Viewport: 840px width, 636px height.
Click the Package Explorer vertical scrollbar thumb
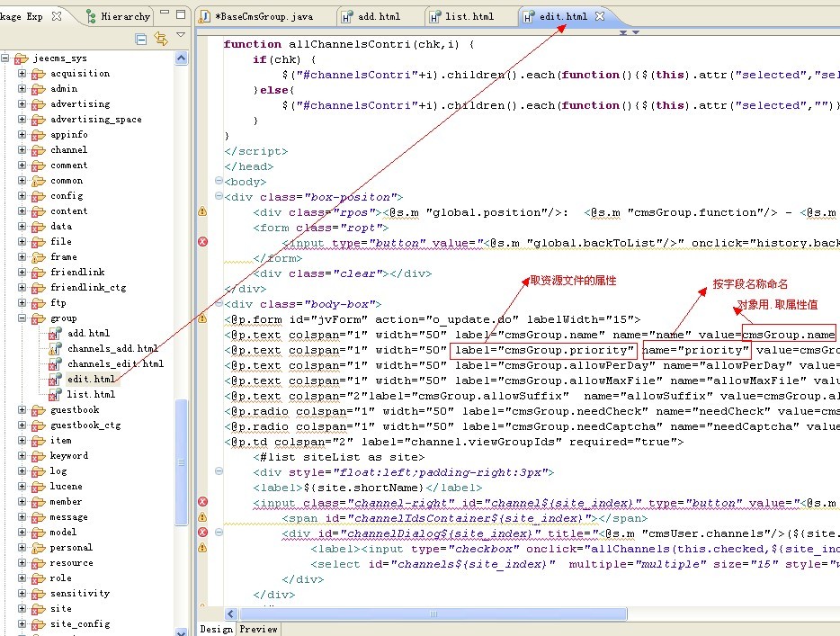182,461
